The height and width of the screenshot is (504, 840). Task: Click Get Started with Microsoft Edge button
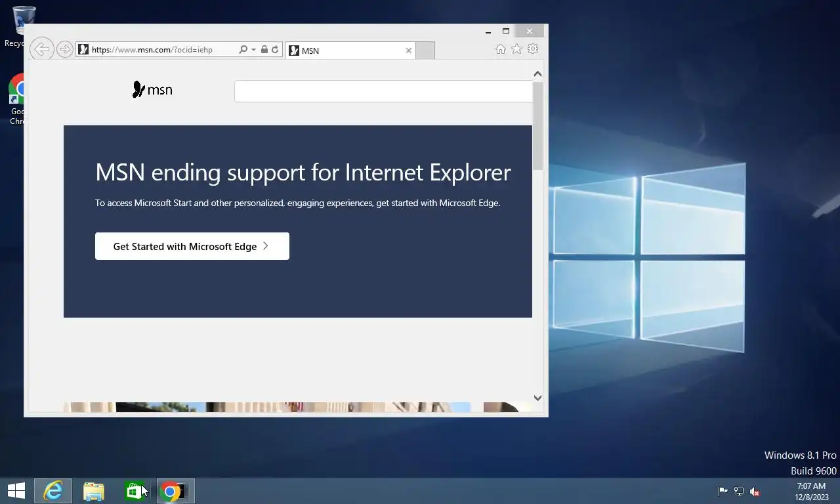192,246
